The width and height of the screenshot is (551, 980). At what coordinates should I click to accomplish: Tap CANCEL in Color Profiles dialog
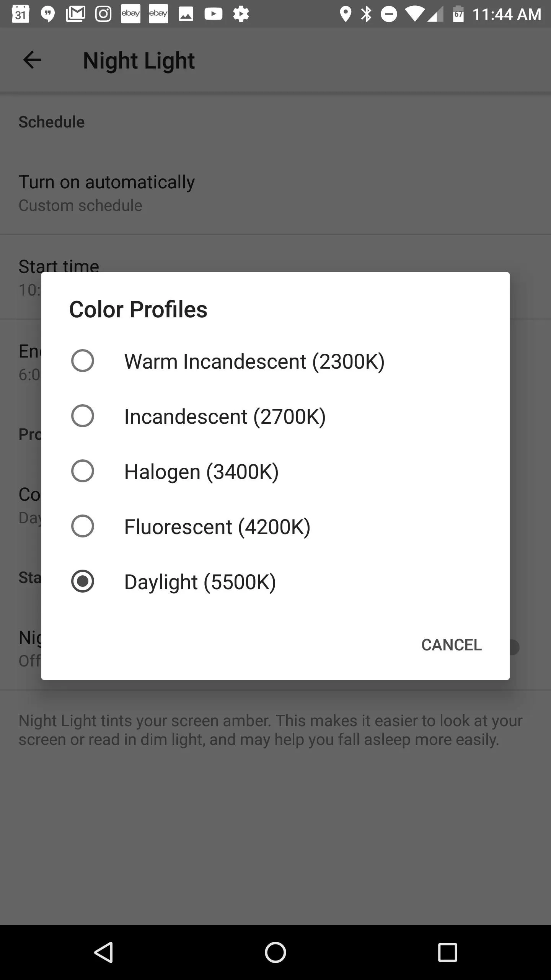click(452, 645)
